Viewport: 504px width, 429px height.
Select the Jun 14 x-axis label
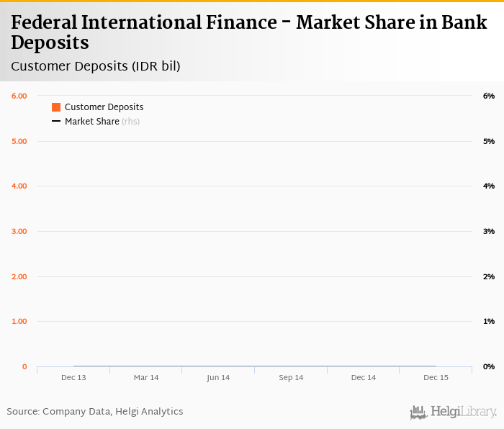pos(218,377)
